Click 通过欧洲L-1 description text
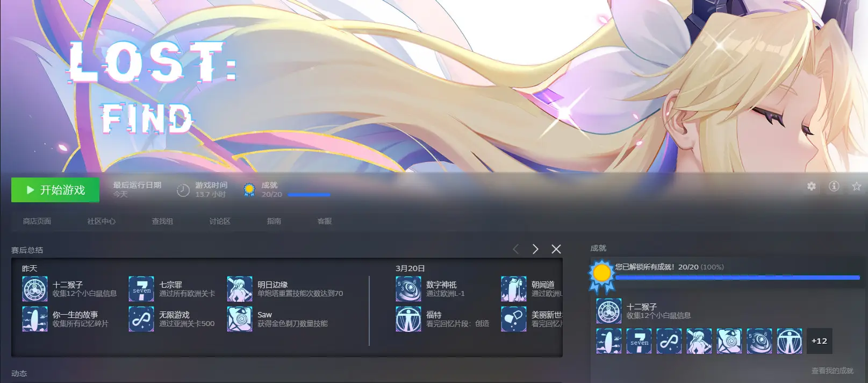This screenshot has height=383, width=868. click(x=446, y=294)
